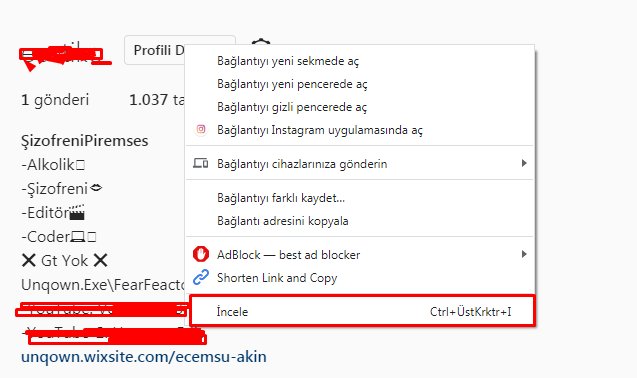The image size is (637, 378).
Task: Click the red AdBlock hand icon
Action: point(201,254)
